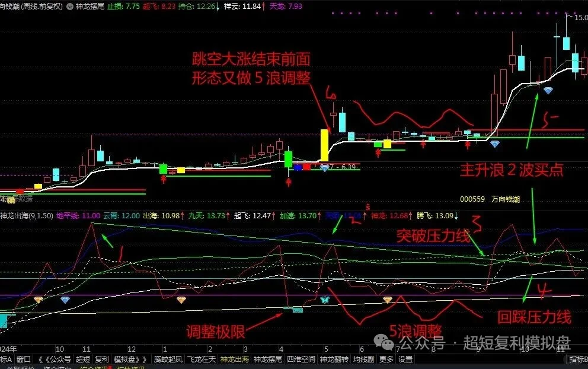Open the 更多 menu

tap(386, 360)
